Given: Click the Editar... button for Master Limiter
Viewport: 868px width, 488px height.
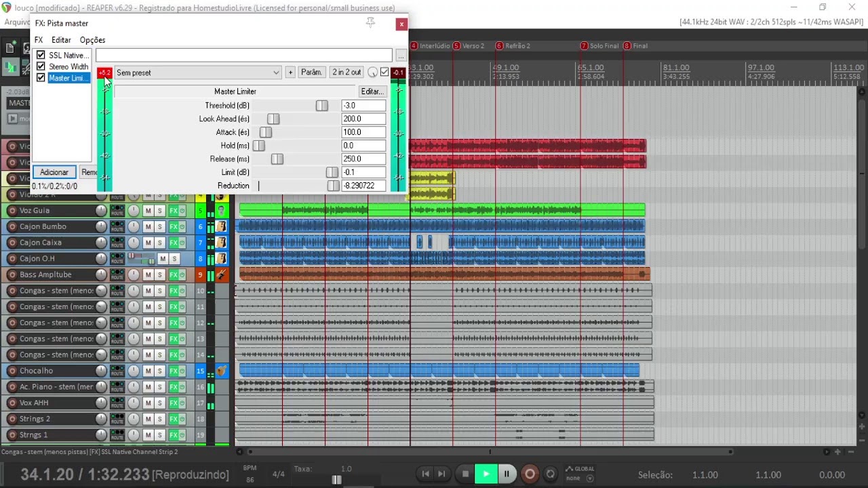Looking at the screenshot, I should 372,91.
